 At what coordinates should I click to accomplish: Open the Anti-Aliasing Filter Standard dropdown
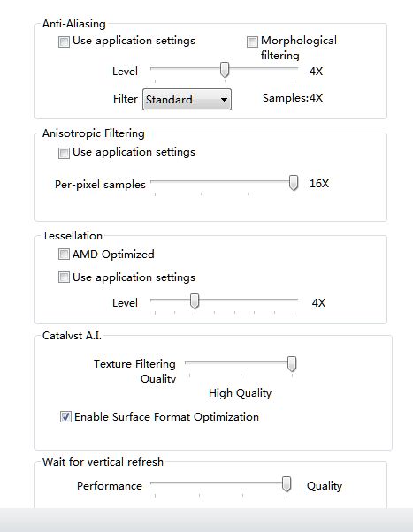187,99
